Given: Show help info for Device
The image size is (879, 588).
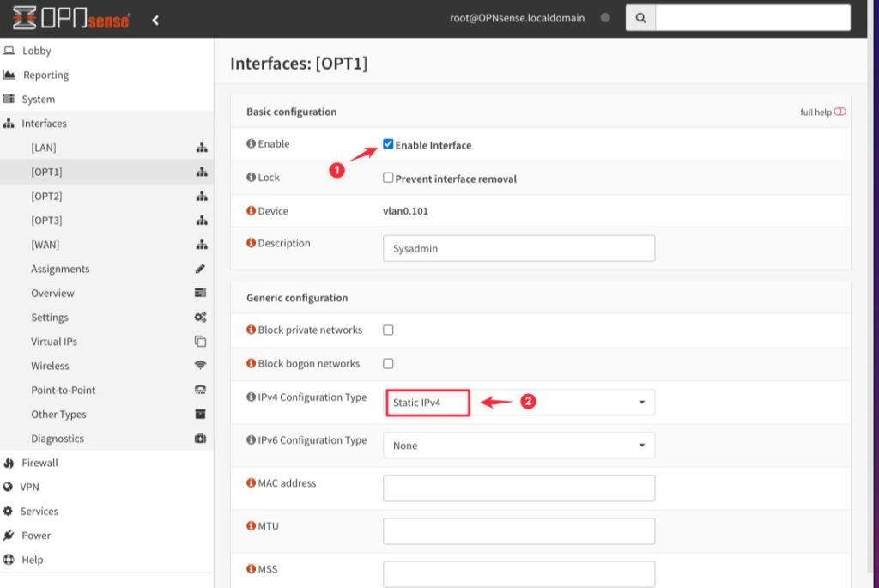Looking at the screenshot, I should tap(251, 211).
